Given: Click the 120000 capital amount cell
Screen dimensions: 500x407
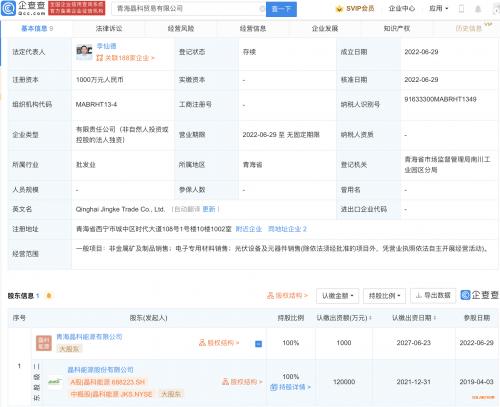Looking at the screenshot, I should (344, 382).
